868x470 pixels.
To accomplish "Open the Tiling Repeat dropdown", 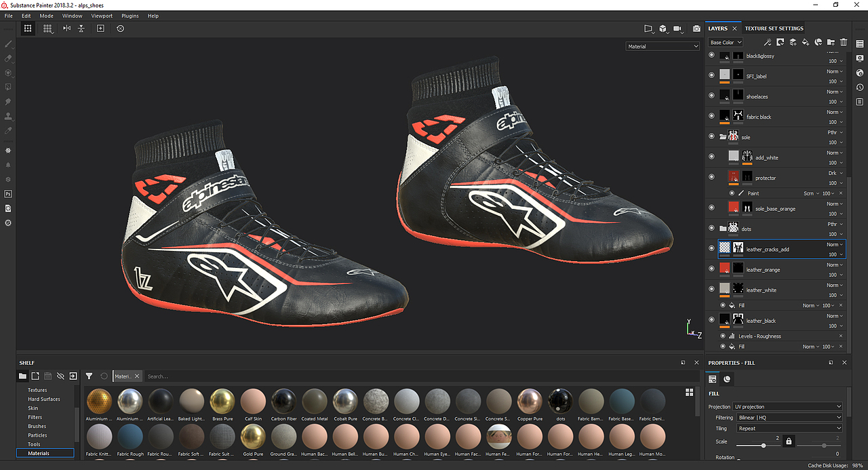I will point(789,429).
